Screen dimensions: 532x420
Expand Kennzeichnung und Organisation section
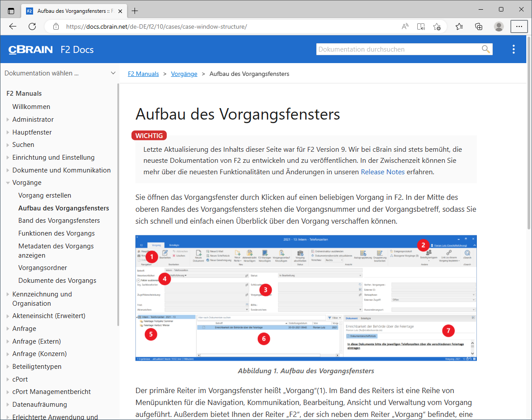(x=8, y=294)
